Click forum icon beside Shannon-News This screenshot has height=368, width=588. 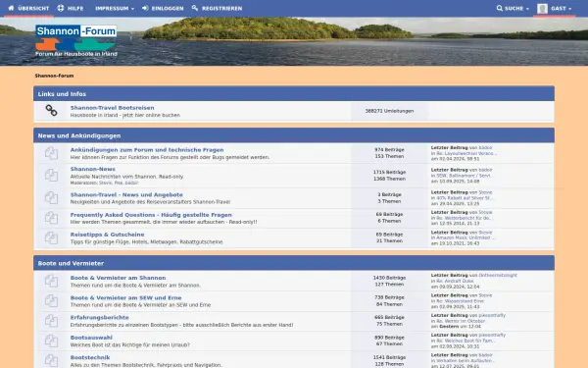(51, 176)
